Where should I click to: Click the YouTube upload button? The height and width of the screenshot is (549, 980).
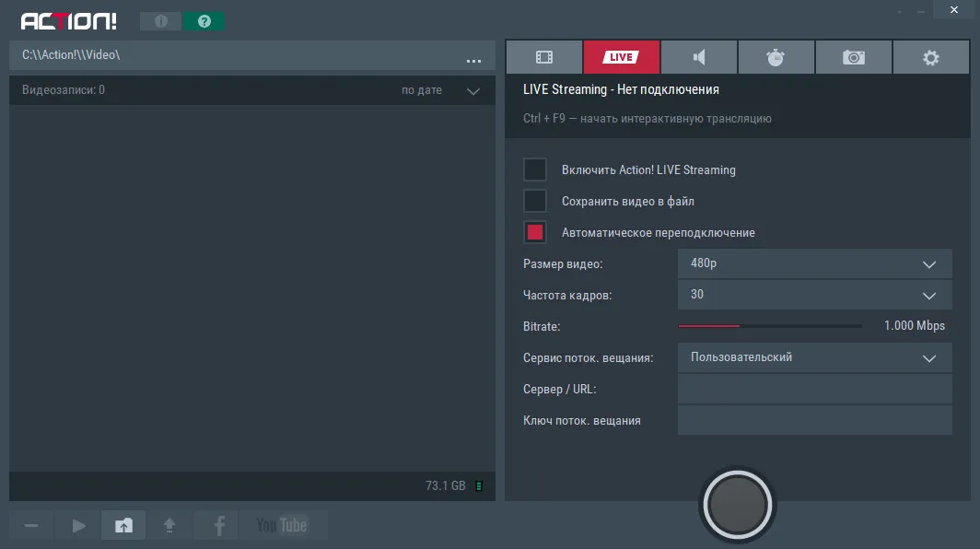click(282, 525)
